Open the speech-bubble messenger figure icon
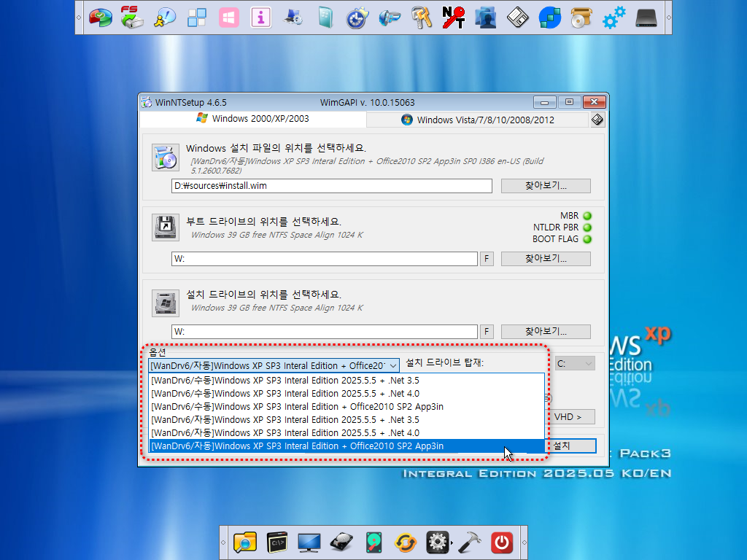The image size is (747, 560). (164, 17)
